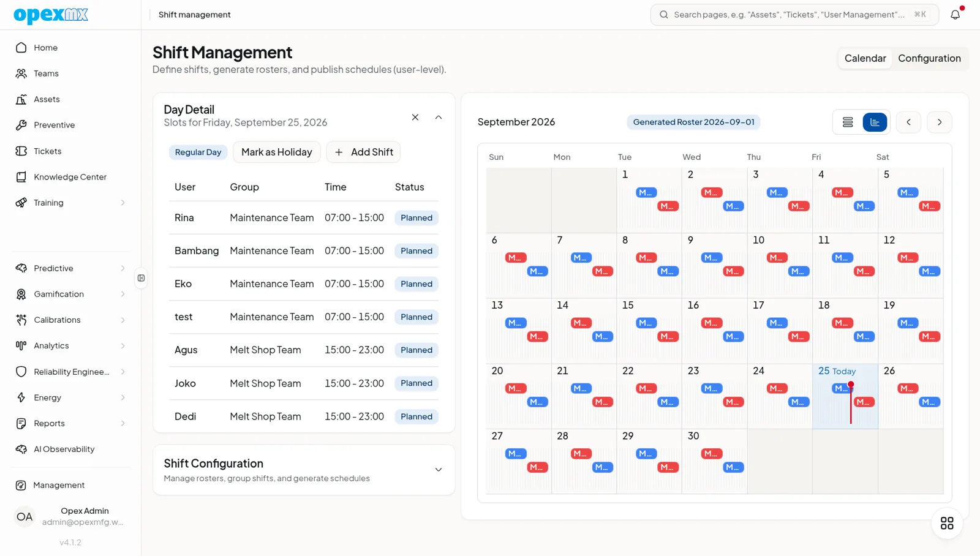Go to the previous month
The image size is (980, 556).
tap(908, 122)
